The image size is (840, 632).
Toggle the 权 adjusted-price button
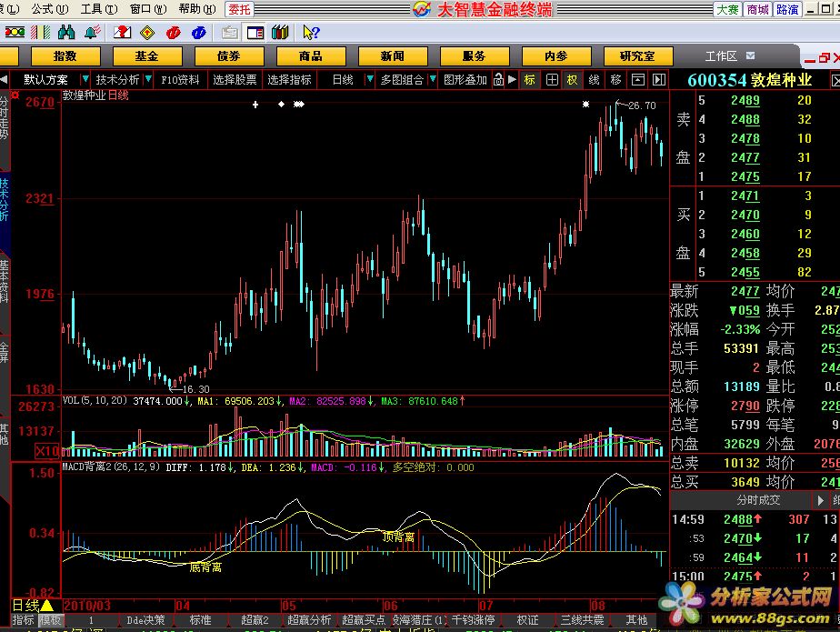[572, 80]
